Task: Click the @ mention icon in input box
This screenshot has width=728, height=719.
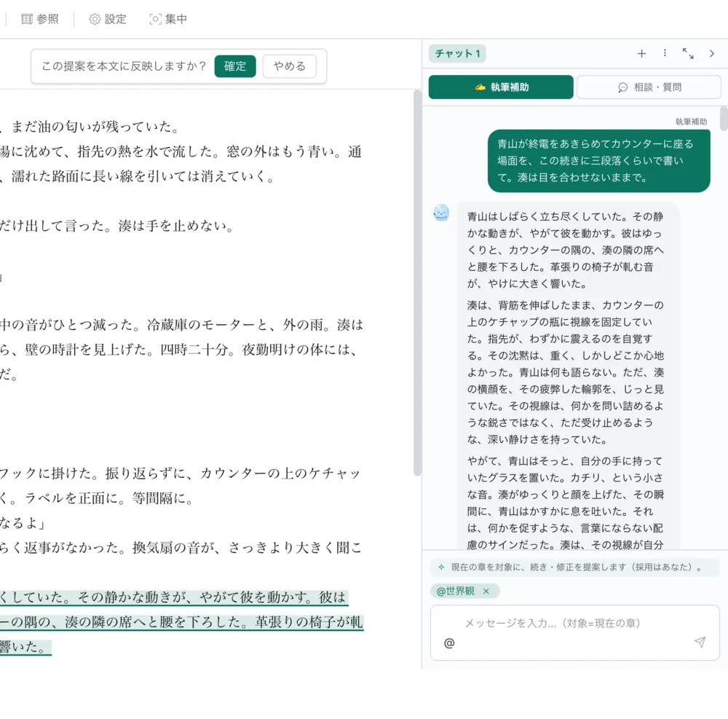Action: point(449,643)
